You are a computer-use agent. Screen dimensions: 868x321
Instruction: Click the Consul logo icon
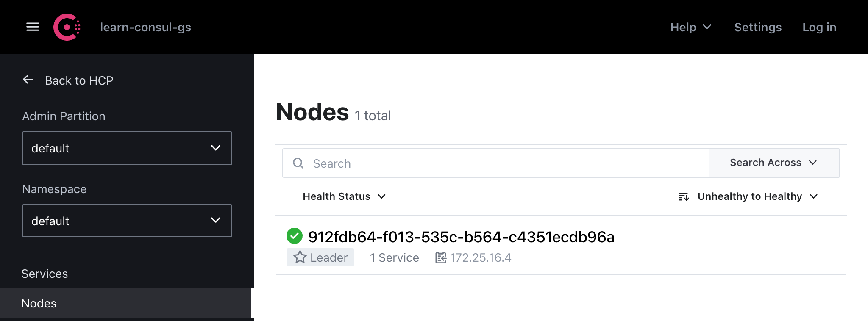coord(67,27)
